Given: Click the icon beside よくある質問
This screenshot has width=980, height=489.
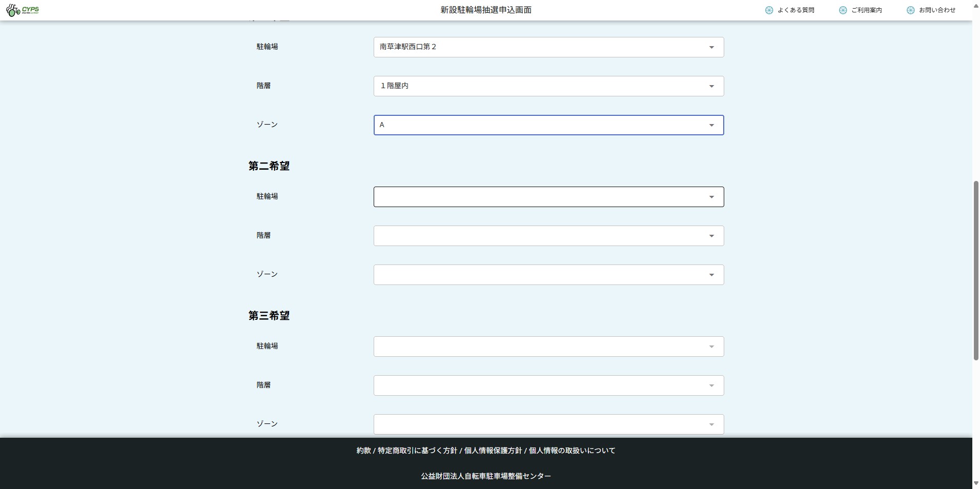Looking at the screenshot, I should click(769, 10).
